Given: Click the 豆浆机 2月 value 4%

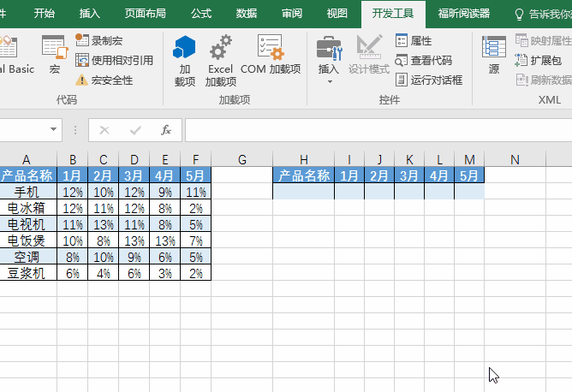Looking at the screenshot, I should click(104, 273).
